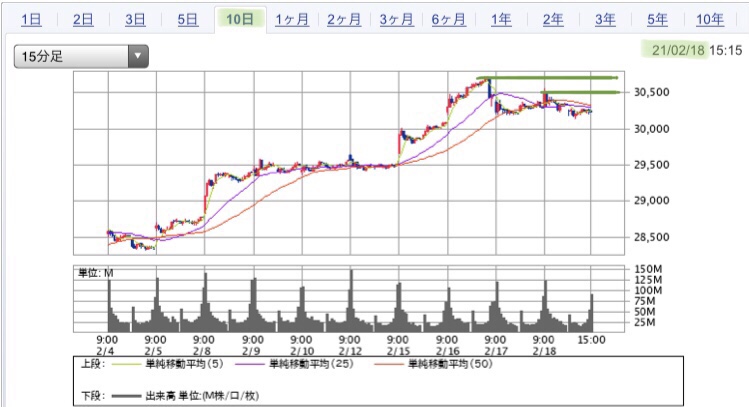Click the 2/15 date axis label
This screenshot has height=407, width=749.
tap(398, 352)
